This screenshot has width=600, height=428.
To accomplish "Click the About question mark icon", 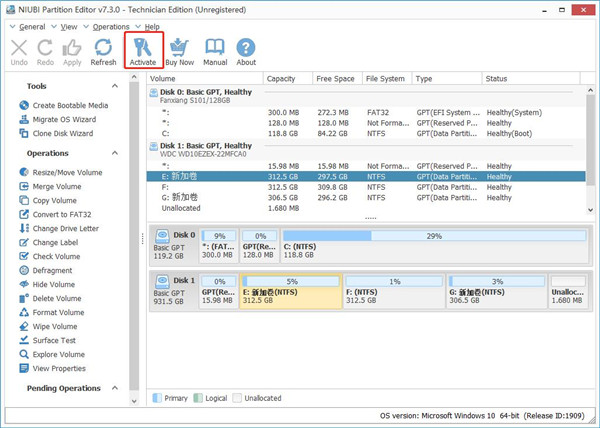I will coord(246,46).
